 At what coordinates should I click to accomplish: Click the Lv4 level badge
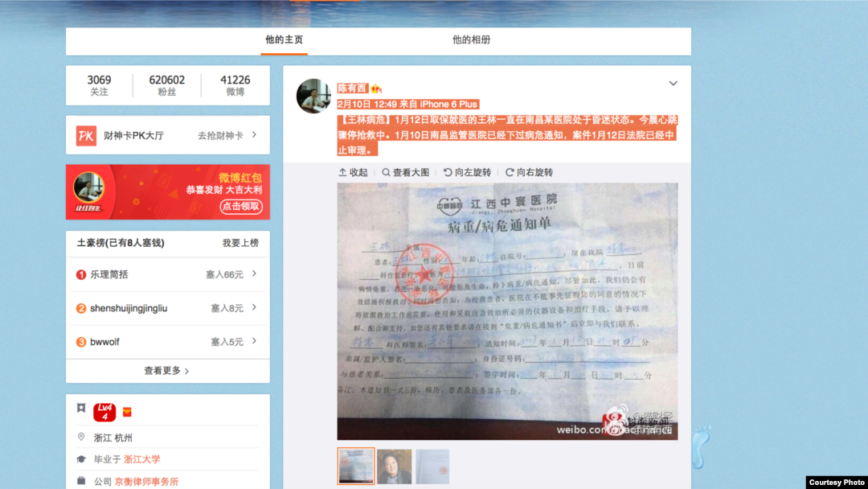(104, 412)
